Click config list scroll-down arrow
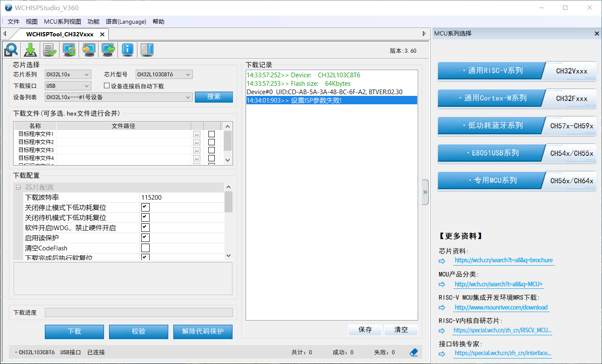 [x=228, y=255]
